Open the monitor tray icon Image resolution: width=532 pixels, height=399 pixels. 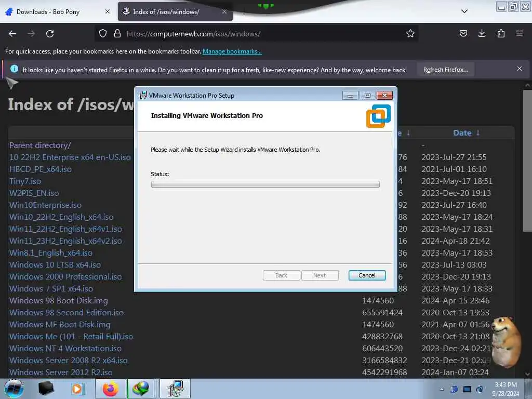pos(467,389)
